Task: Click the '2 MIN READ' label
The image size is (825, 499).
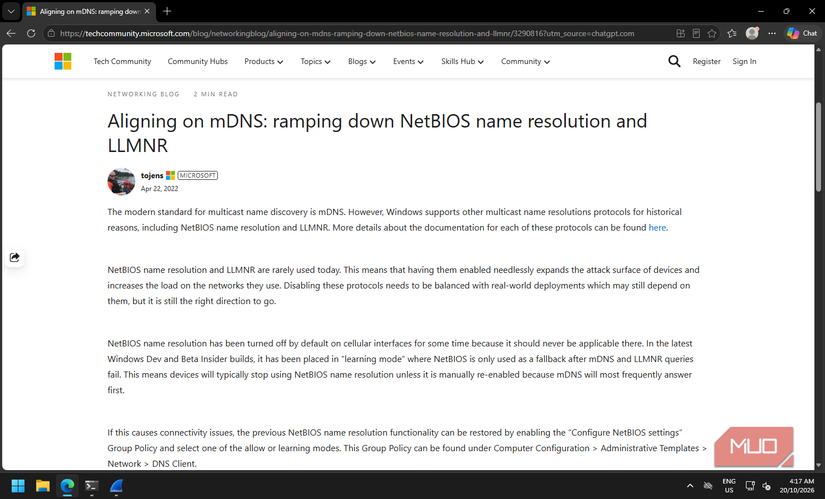Action: tap(216, 94)
